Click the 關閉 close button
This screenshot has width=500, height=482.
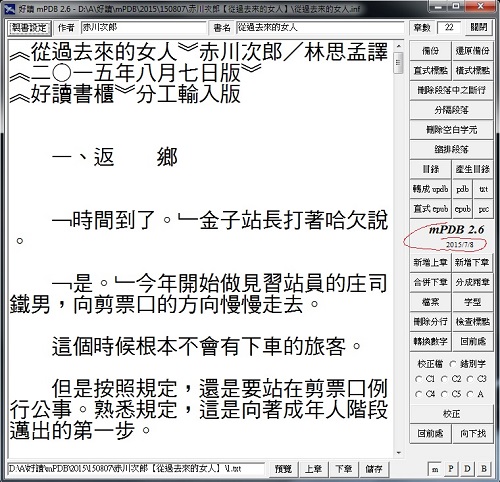[x=479, y=28]
